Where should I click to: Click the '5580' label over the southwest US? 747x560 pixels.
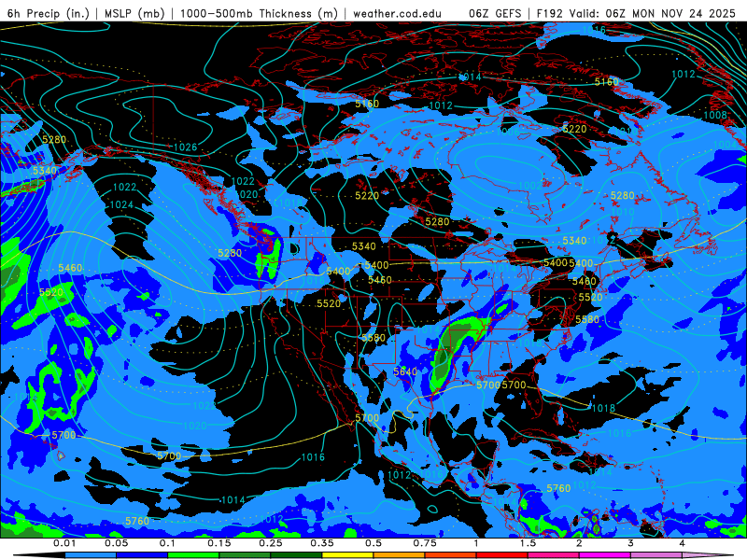point(373,338)
